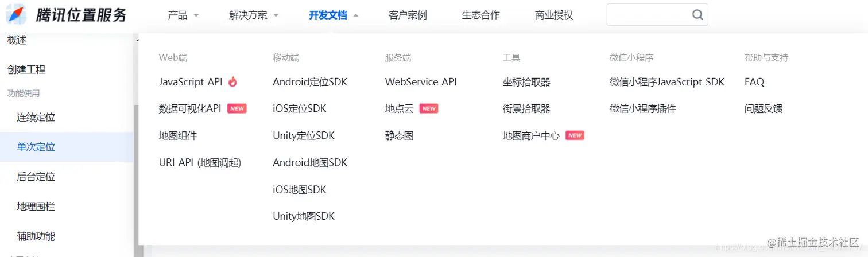This screenshot has width=868, height=257.
Task: Expand the 产品 dropdown arrow
Action: point(196,15)
